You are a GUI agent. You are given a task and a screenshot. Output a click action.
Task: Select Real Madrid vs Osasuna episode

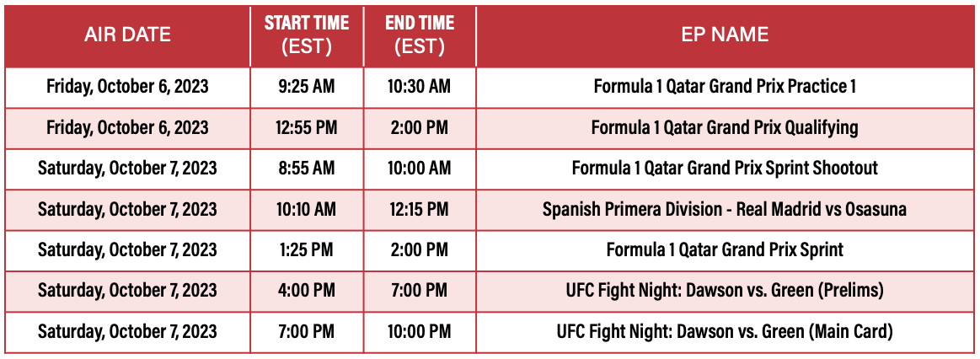(x=725, y=209)
